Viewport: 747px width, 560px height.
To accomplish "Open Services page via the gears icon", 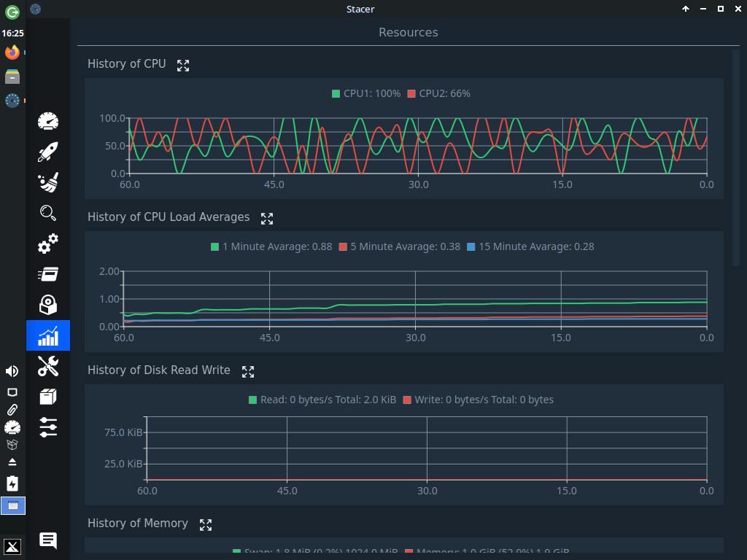I will [x=48, y=244].
